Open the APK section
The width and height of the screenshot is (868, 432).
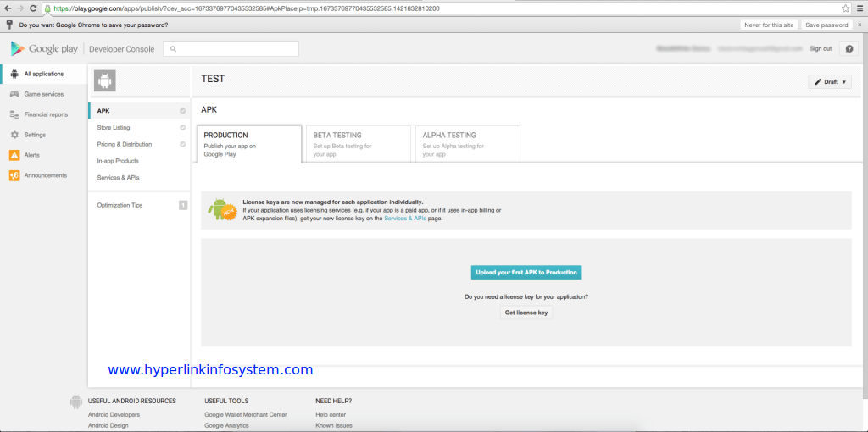point(139,111)
